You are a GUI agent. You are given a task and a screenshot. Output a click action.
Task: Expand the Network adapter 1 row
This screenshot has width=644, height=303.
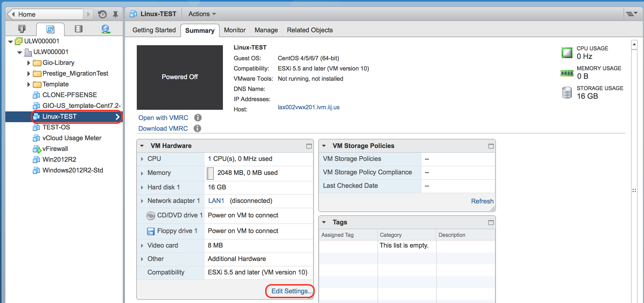pos(142,201)
